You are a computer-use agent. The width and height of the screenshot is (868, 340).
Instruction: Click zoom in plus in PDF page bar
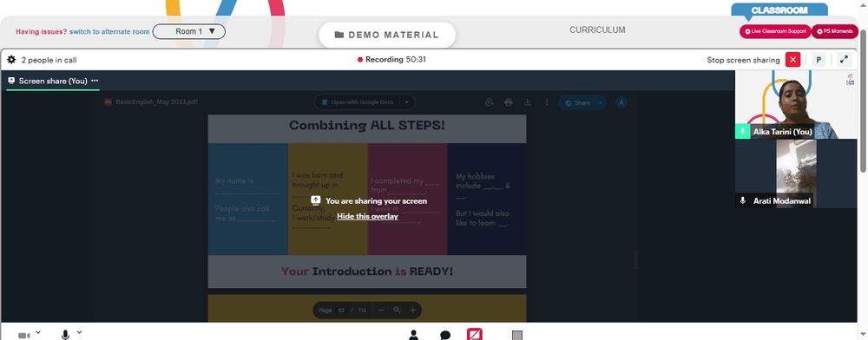413,311
